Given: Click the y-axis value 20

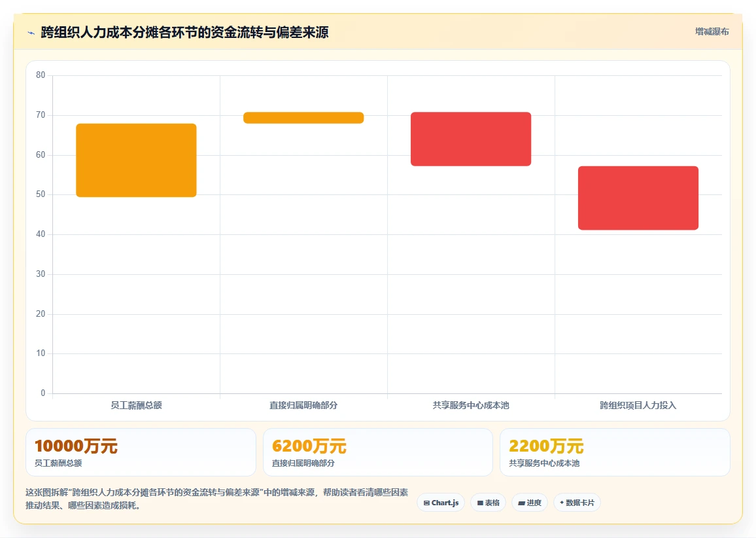Looking at the screenshot, I should (x=41, y=314).
